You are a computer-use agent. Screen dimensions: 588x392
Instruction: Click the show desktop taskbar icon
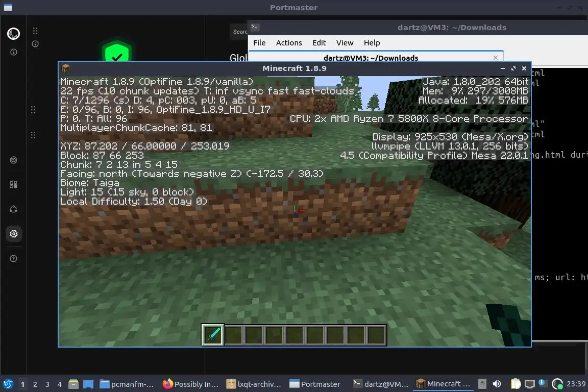(88, 384)
